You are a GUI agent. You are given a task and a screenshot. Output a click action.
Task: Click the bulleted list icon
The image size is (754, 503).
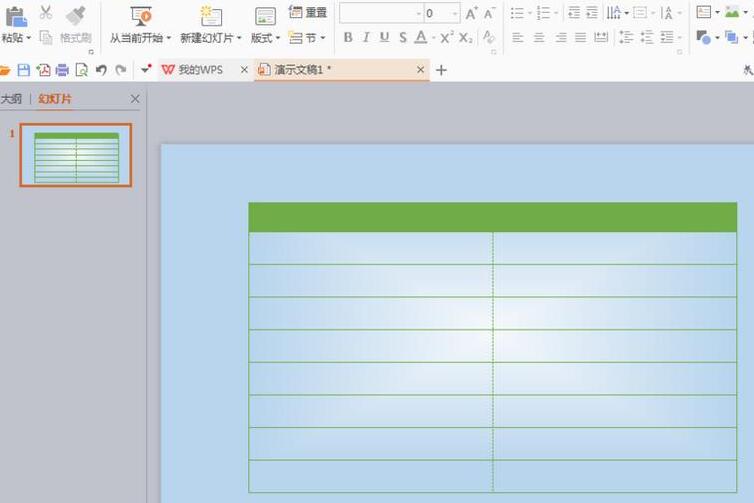click(x=517, y=13)
